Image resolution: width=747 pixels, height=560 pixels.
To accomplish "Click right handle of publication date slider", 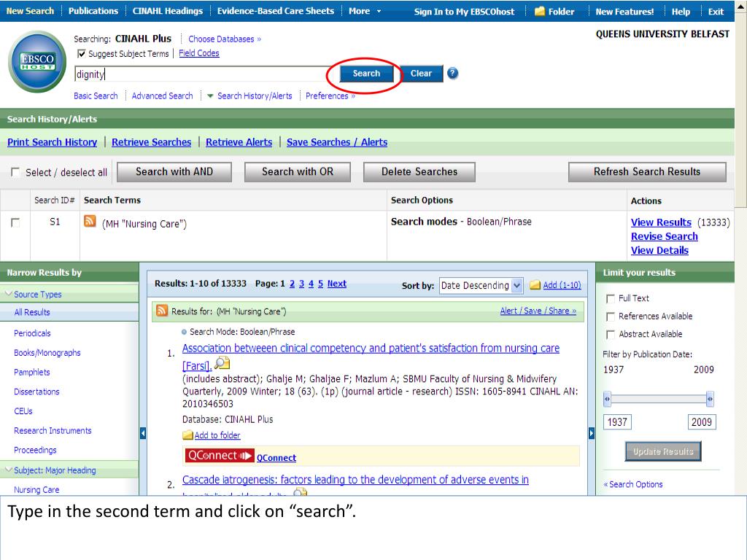I will click(710, 399).
